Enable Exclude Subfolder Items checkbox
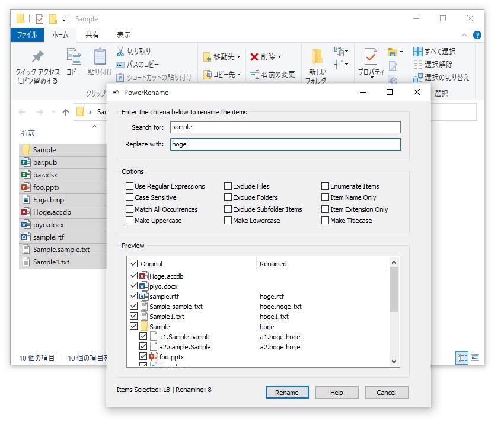This screenshot has width=504, height=424. pyautogui.click(x=228, y=209)
